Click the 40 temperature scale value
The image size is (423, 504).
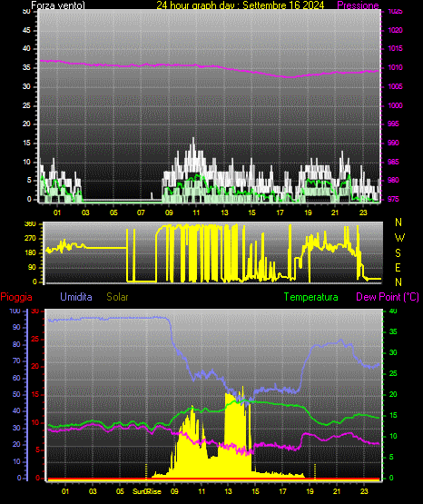coord(393,311)
